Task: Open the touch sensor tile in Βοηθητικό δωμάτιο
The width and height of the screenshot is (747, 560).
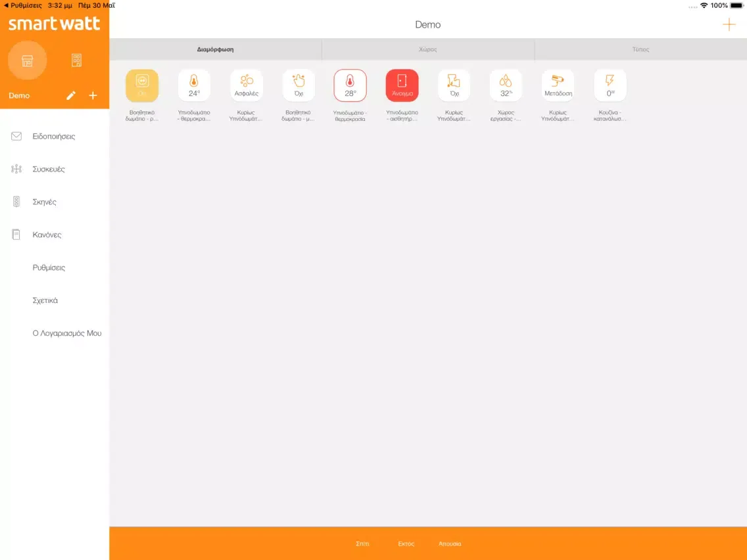Action: (299, 85)
